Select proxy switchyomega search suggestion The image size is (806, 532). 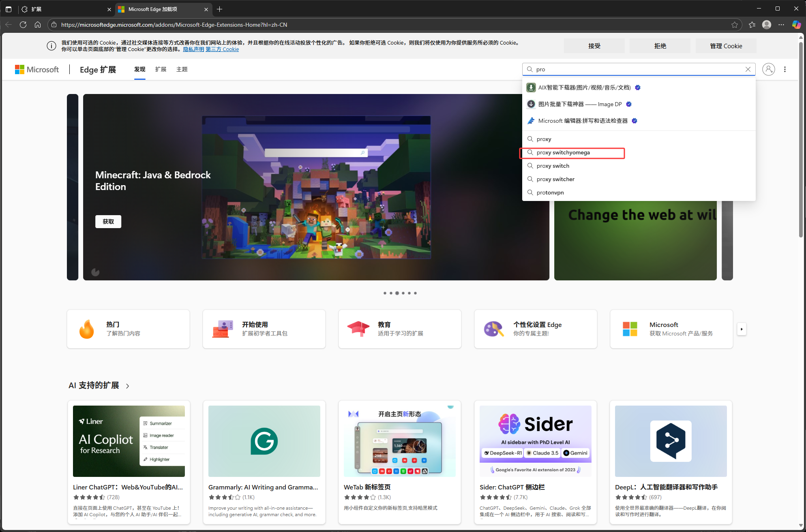[563, 153]
